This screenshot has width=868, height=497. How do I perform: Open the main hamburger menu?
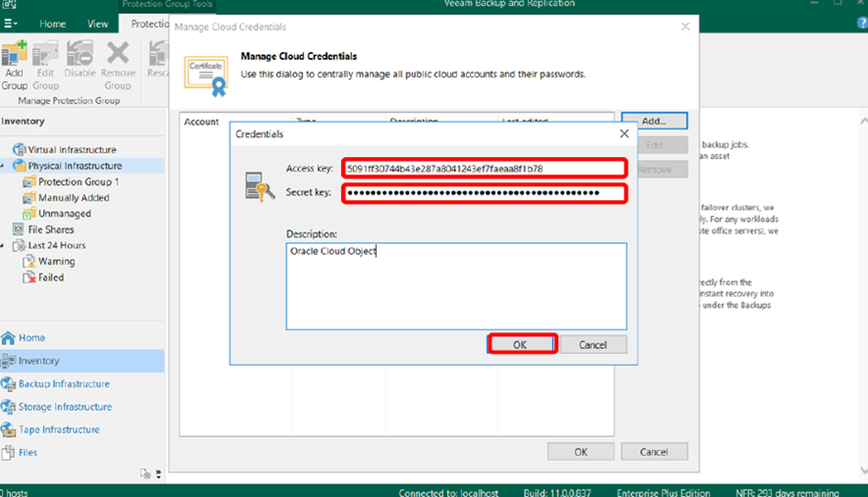click(11, 24)
